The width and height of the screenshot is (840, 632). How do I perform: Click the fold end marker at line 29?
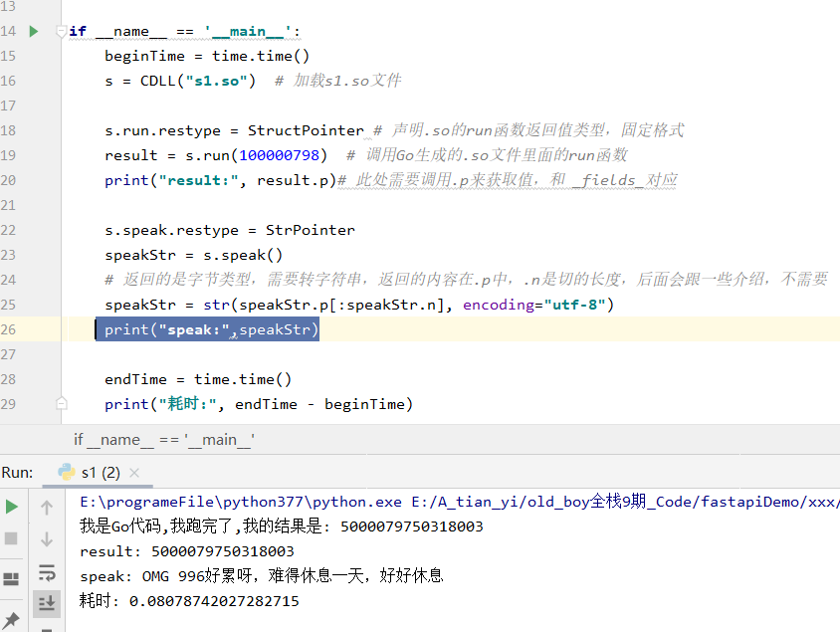[x=62, y=403]
